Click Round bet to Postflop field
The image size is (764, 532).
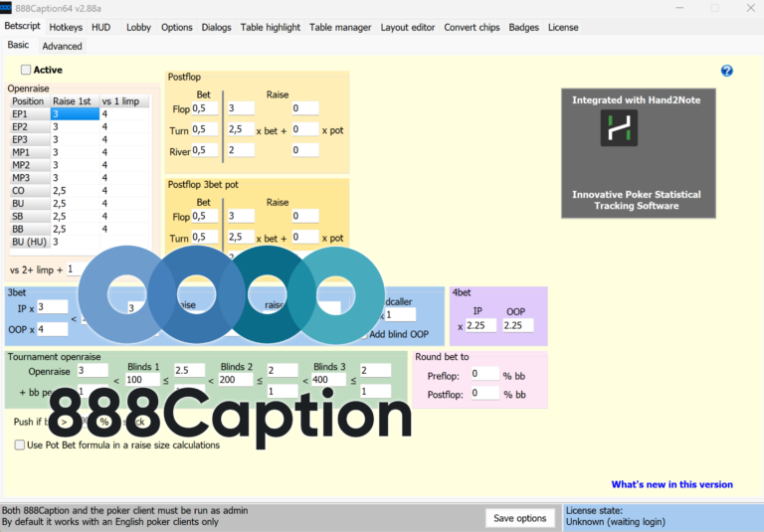coord(484,393)
